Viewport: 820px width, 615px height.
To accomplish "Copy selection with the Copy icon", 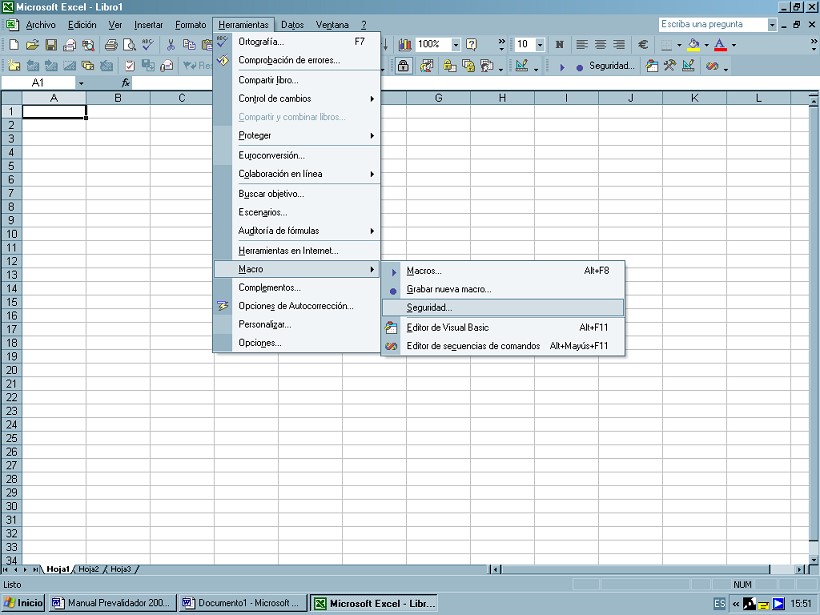I will (x=189, y=45).
